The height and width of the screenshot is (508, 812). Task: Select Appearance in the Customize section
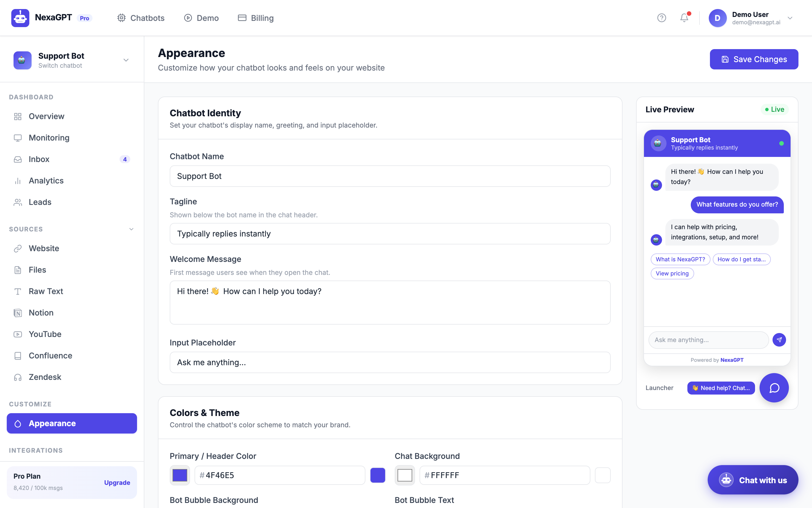[72, 423]
